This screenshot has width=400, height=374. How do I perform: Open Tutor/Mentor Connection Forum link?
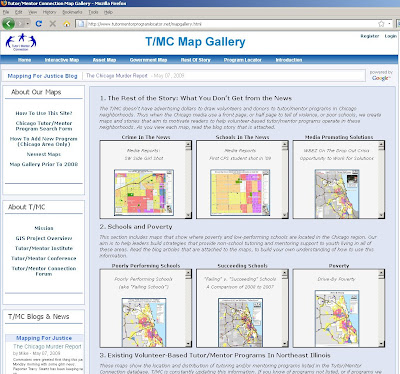(44, 271)
